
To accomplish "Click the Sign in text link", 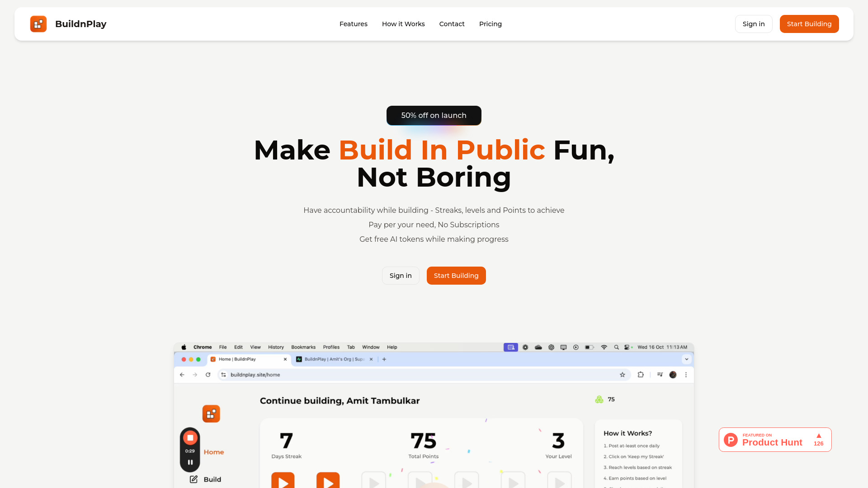I will coord(754,24).
